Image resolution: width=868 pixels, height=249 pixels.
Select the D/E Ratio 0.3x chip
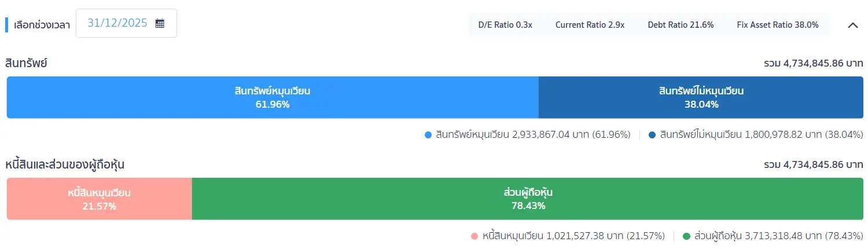tap(505, 25)
